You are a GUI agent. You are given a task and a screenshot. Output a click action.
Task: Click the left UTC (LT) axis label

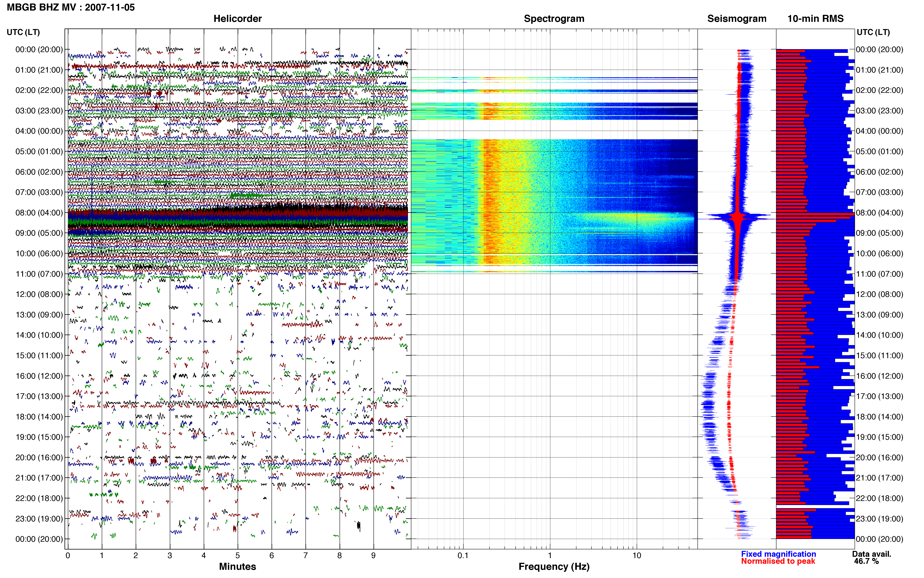pos(23,32)
